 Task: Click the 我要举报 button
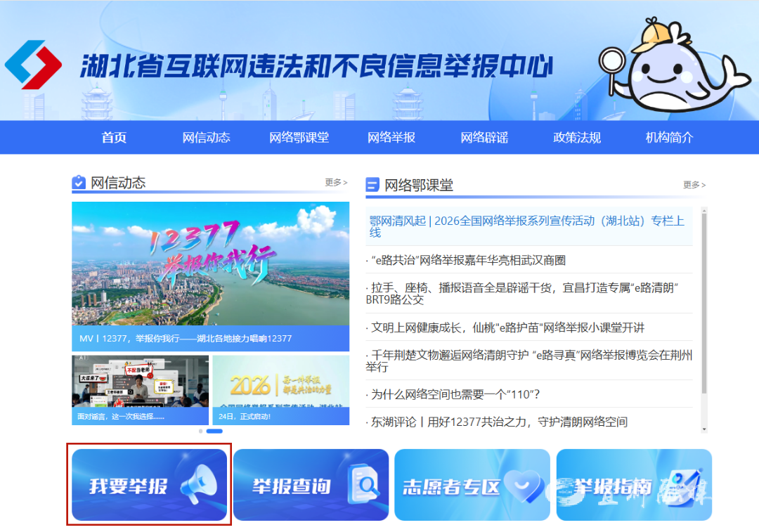click(149, 484)
